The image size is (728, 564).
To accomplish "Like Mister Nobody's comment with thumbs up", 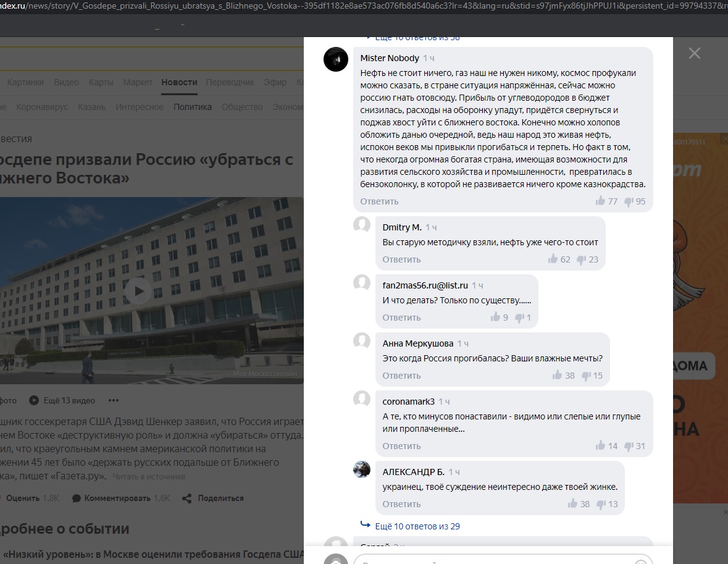I will pyautogui.click(x=600, y=201).
